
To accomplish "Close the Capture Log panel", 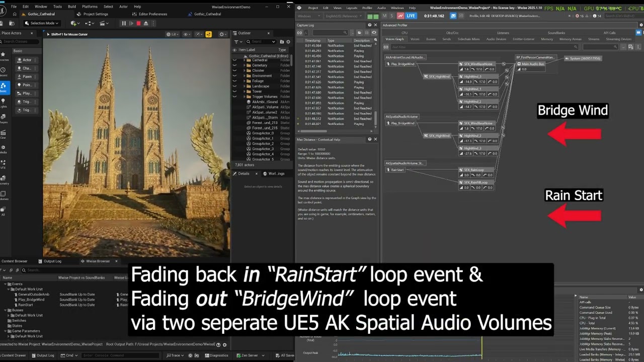I will tap(375, 25).
